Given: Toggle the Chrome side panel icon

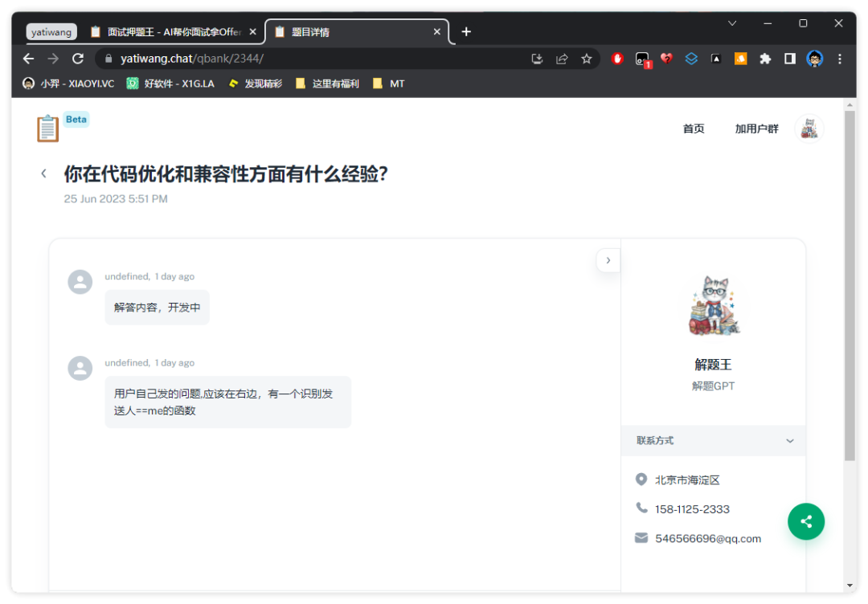Looking at the screenshot, I should point(790,59).
